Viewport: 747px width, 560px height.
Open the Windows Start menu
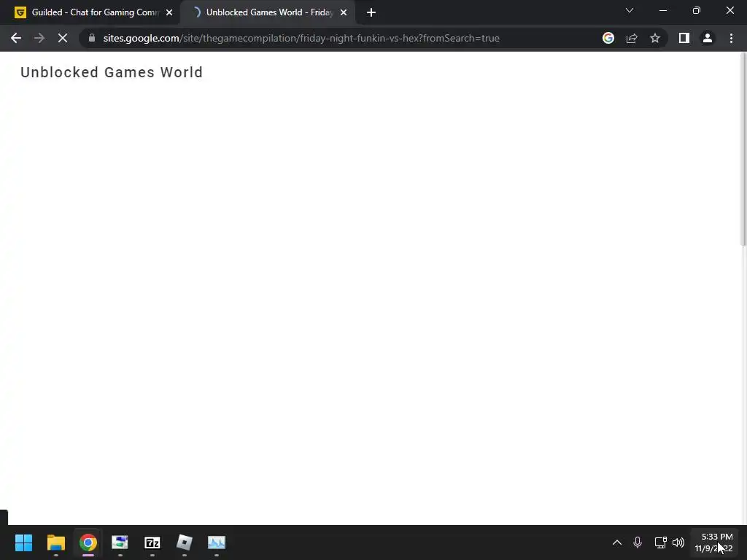click(24, 542)
